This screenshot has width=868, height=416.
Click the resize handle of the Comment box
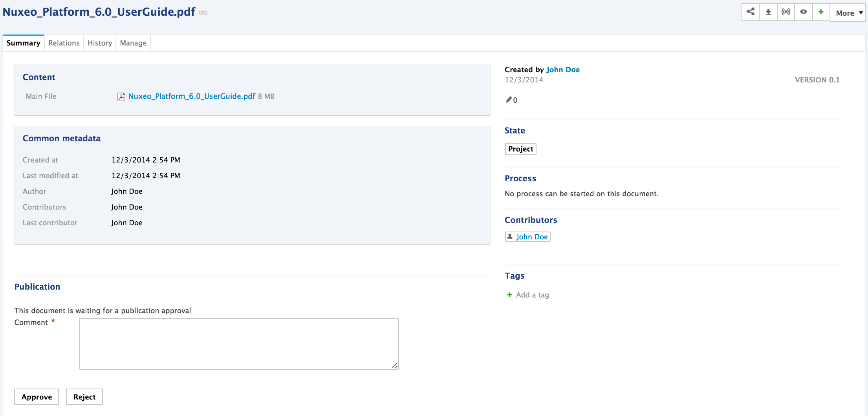tap(395, 365)
